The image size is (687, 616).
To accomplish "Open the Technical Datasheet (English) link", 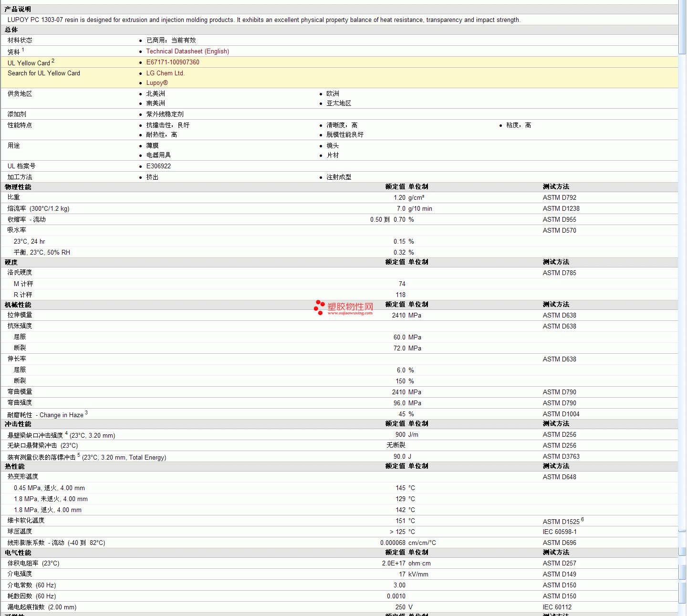I will [x=187, y=51].
